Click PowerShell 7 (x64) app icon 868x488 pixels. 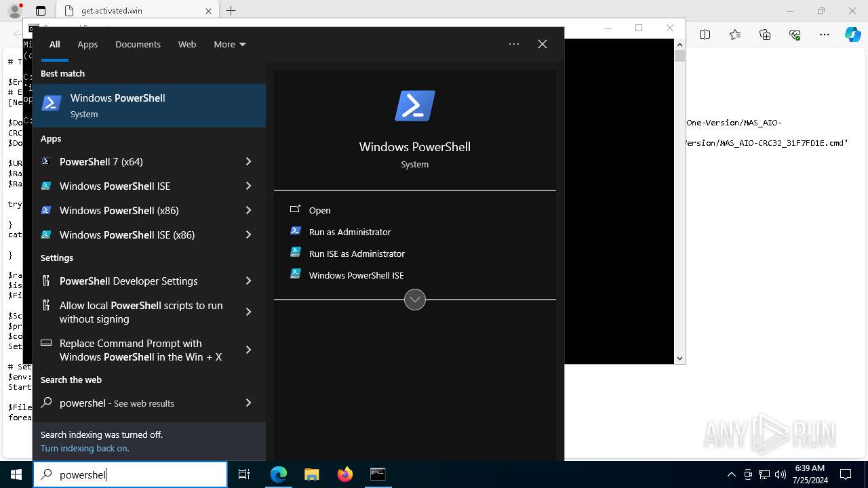click(x=46, y=161)
